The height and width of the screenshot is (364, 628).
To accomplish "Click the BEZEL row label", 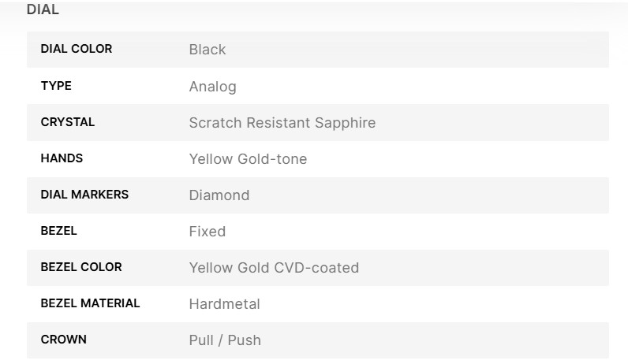I will click(58, 231).
